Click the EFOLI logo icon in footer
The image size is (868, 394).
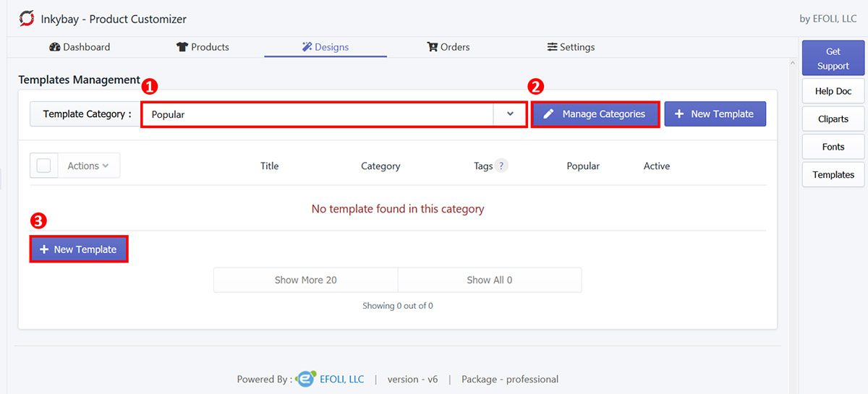click(307, 379)
